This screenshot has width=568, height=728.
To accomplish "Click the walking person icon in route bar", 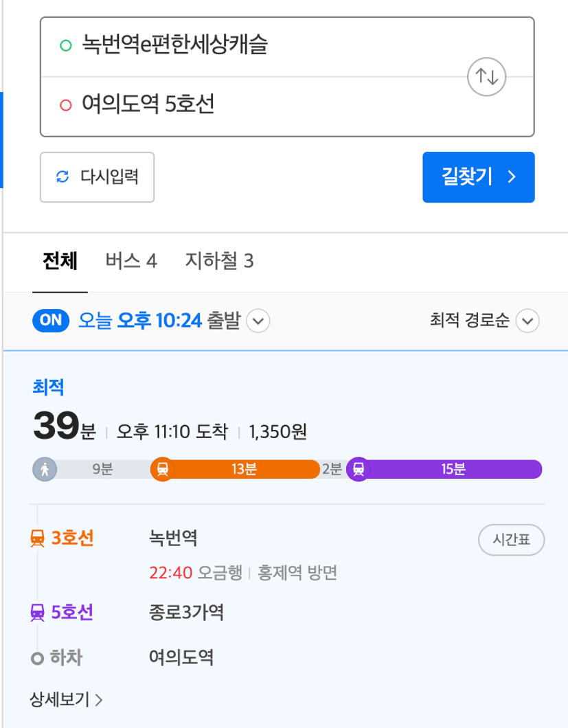I will 45,469.
